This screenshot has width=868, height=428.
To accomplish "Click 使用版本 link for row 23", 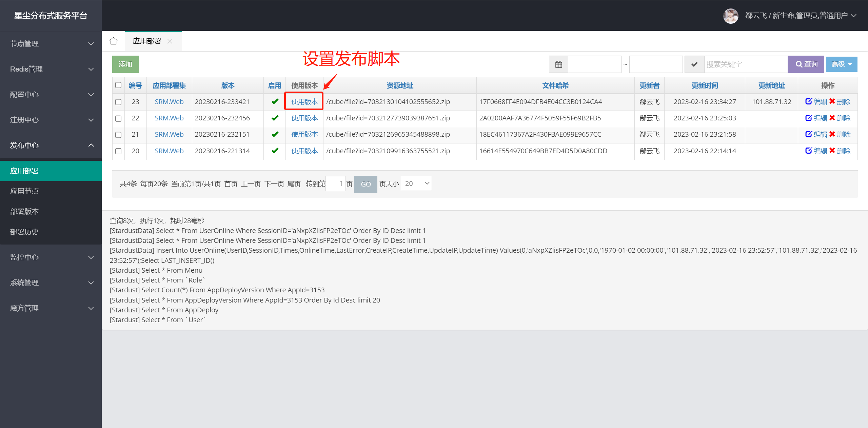I will [304, 102].
